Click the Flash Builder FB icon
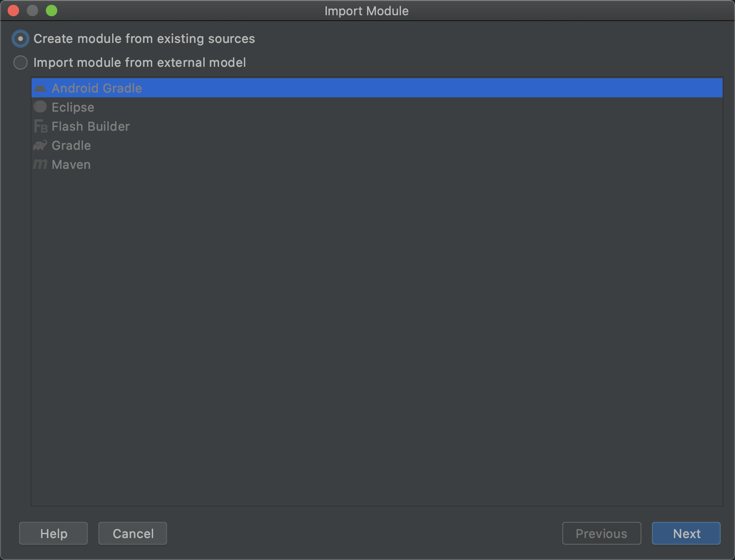Screen dimensions: 735x560 pyautogui.click(x=41, y=126)
